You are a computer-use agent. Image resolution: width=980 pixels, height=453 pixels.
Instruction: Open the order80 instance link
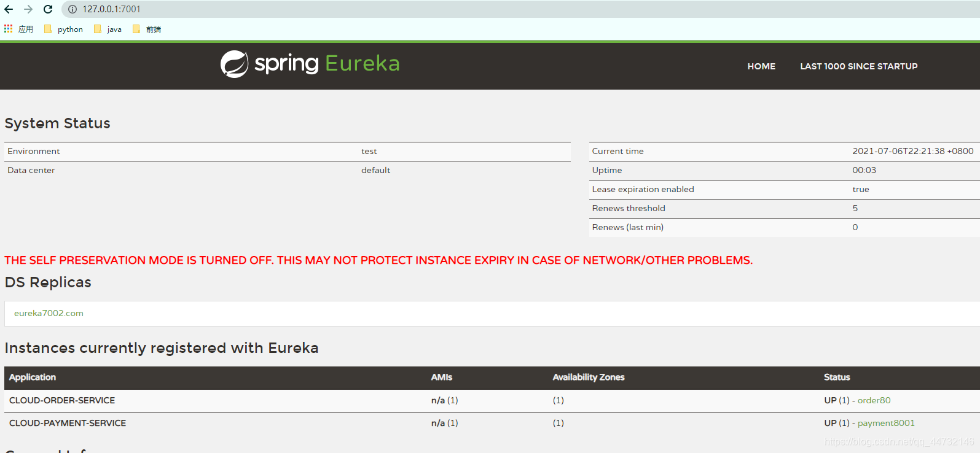(874, 400)
